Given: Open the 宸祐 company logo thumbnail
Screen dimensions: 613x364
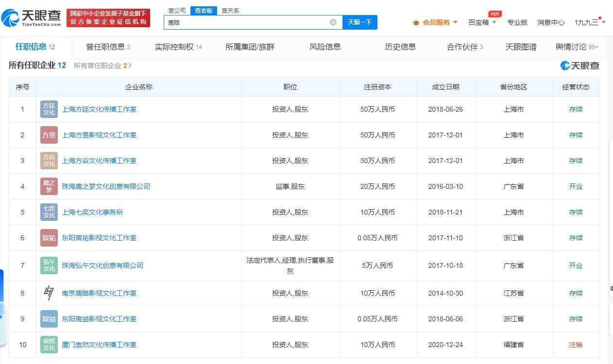Looking at the screenshot, I should click(x=49, y=238).
